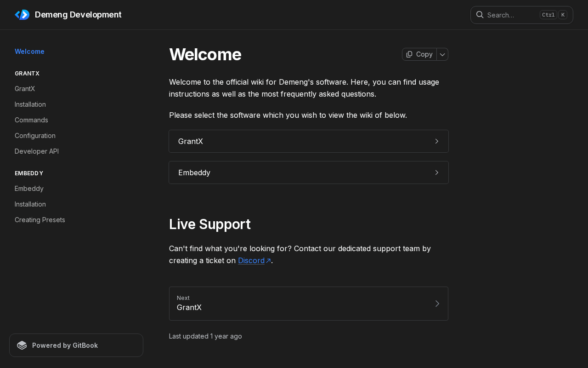This screenshot has height=368, width=588.
Task: Select Developer API in the sidebar
Action: coord(37,151)
